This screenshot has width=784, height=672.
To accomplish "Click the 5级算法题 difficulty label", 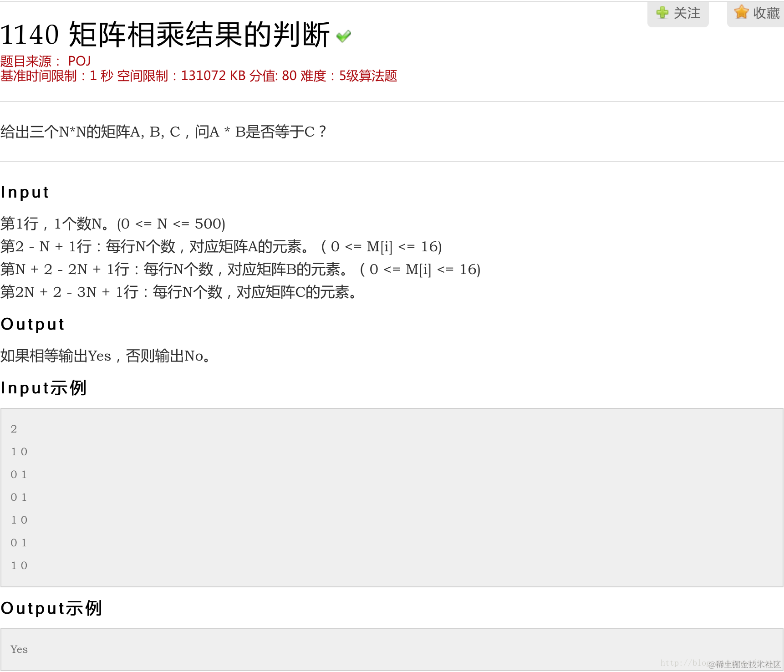I will click(x=368, y=76).
